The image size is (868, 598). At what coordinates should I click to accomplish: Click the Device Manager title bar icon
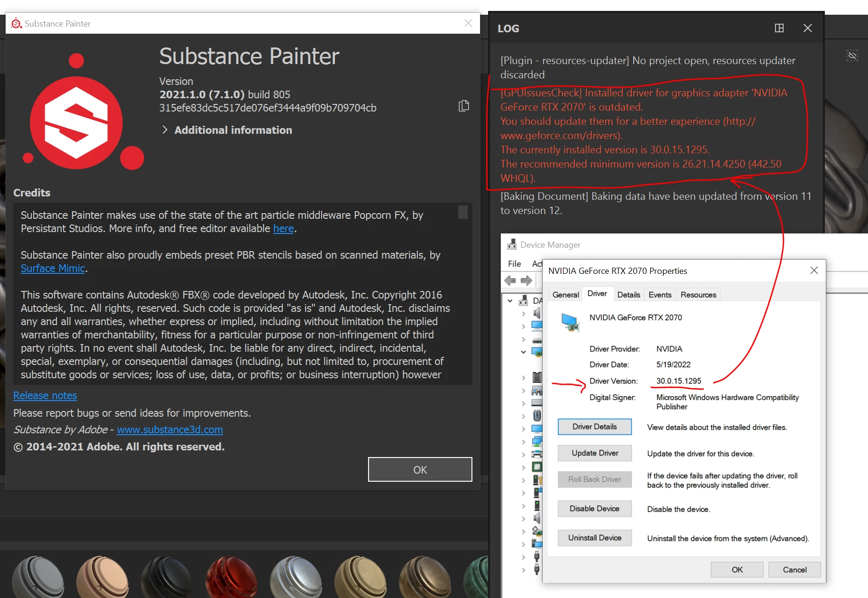tap(512, 244)
